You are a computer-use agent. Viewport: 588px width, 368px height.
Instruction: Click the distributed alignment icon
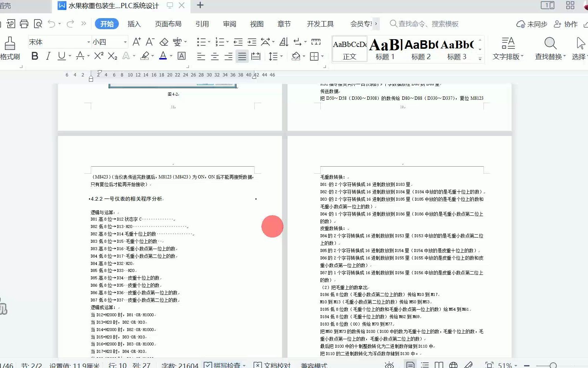coord(255,56)
